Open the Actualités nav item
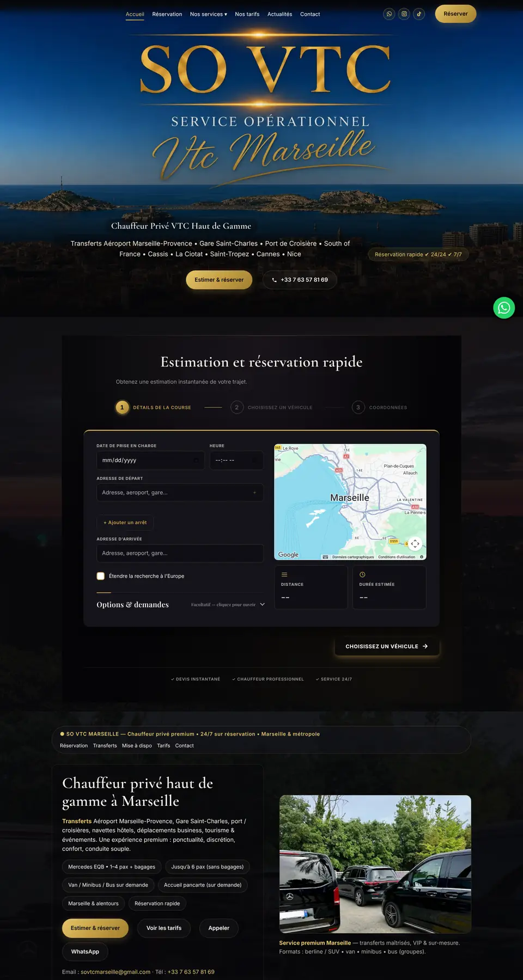The image size is (523, 980). (x=280, y=14)
